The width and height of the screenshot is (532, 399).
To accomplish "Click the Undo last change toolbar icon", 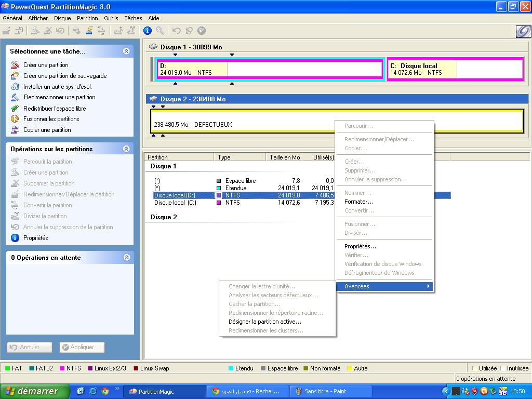I will tap(177, 31).
